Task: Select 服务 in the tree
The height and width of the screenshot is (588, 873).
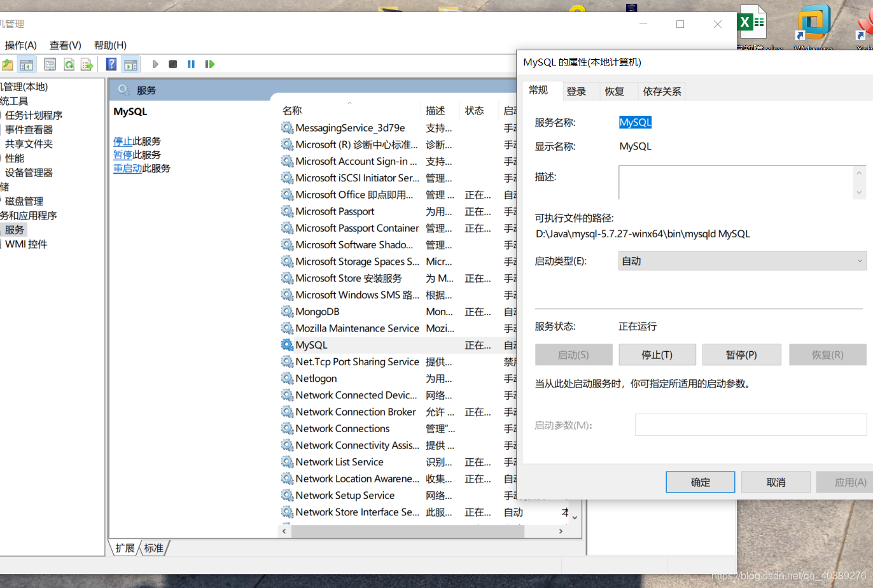Action: coord(15,230)
